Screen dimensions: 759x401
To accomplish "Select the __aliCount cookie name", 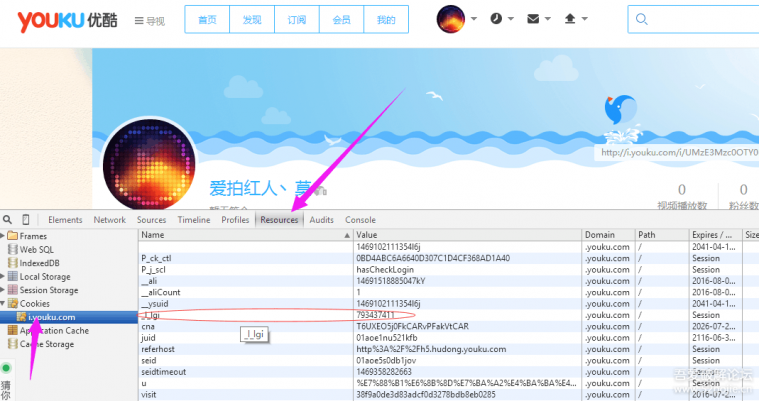I will [x=161, y=293].
